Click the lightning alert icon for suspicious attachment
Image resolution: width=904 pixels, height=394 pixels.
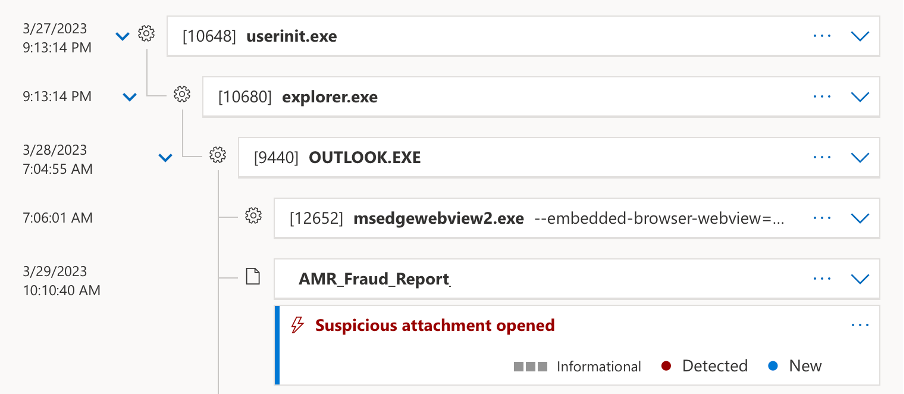click(297, 325)
